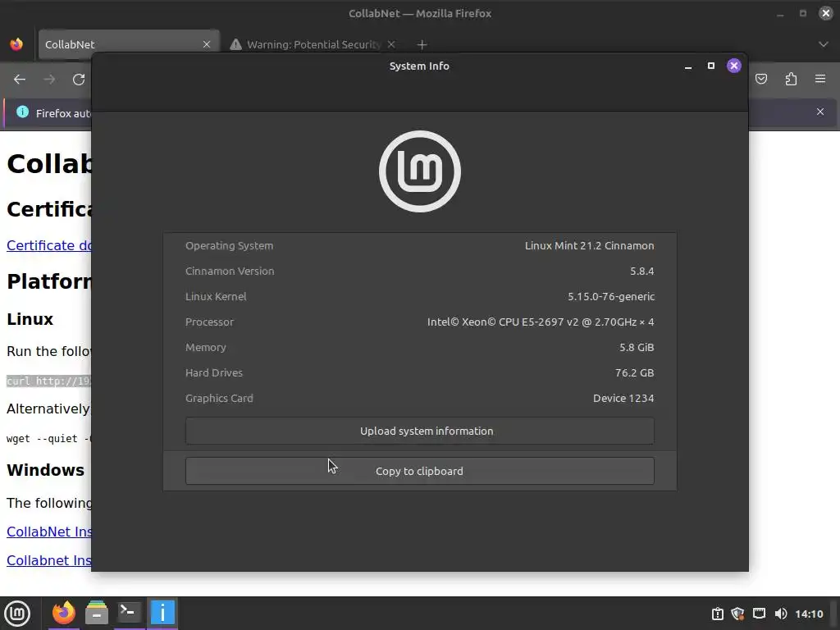Click the 76.2 GB hard drives value

point(634,373)
